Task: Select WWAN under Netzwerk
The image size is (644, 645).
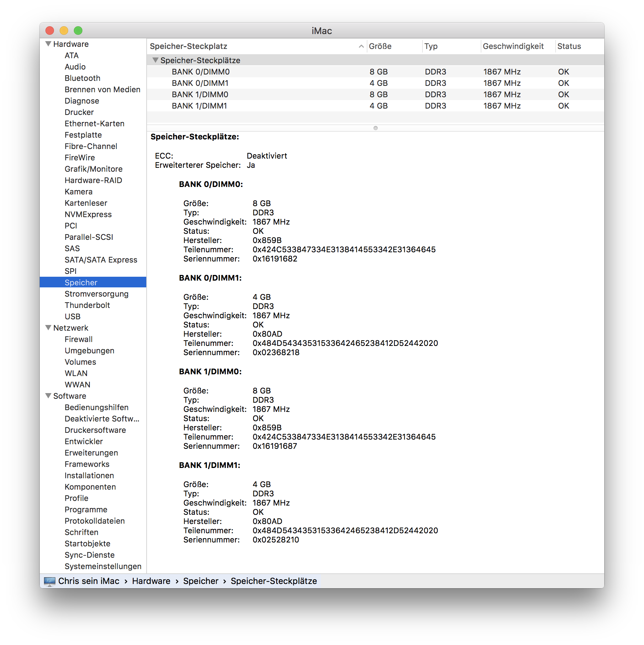Action: 78,385
